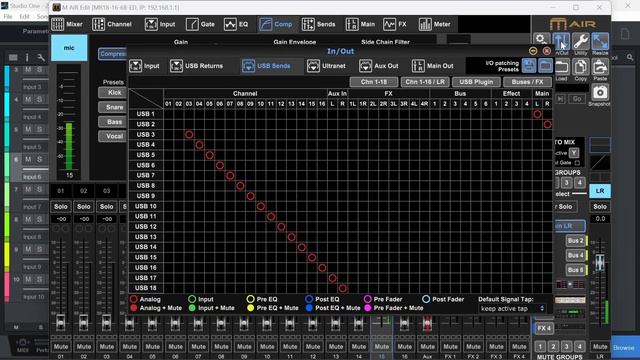
Task: Switch to USB Returns tab
Action: pos(196,66)
